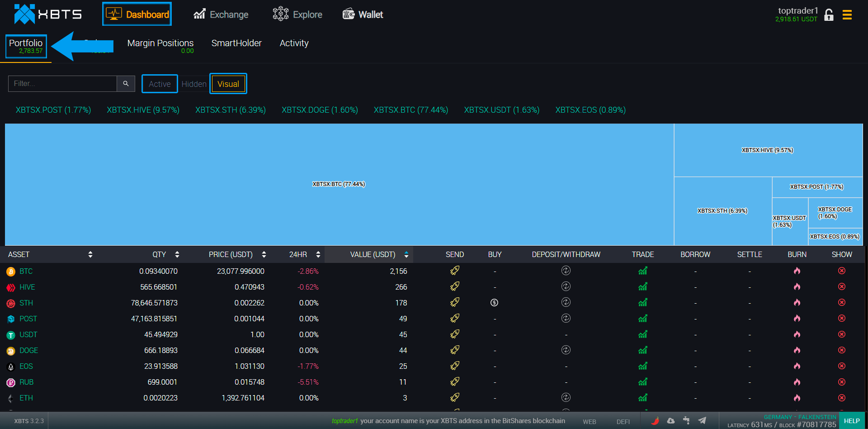Open the Explore tab
Screen dimensions: 868x429
click(x=297, y=14)
